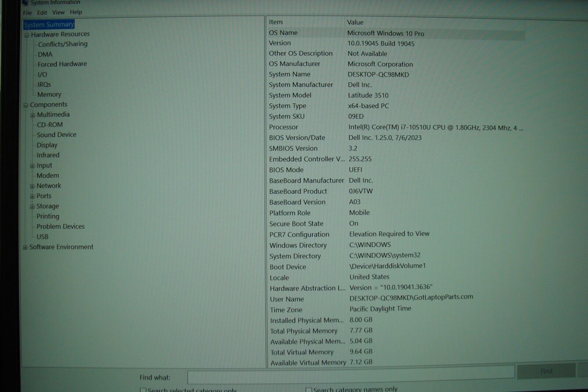Select the Total Physical Memory row
Viewport: 588px width, 392px height.
(x=396, y=331)
